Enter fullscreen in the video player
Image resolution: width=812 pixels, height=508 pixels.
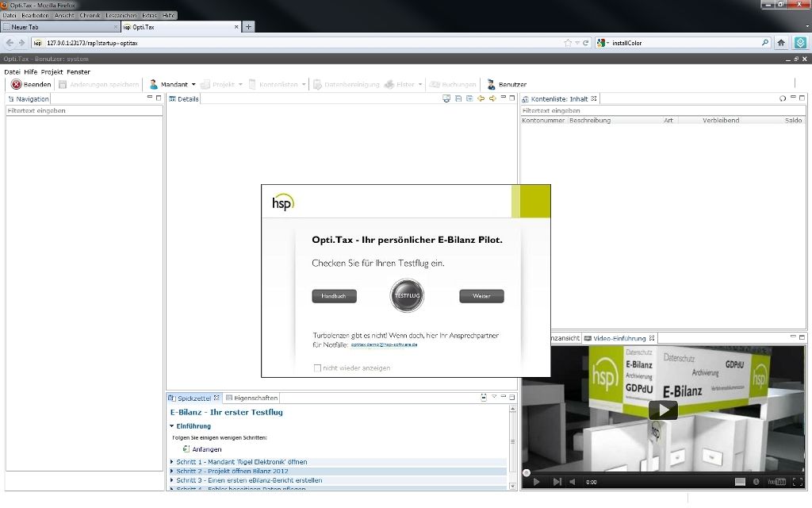798,482
